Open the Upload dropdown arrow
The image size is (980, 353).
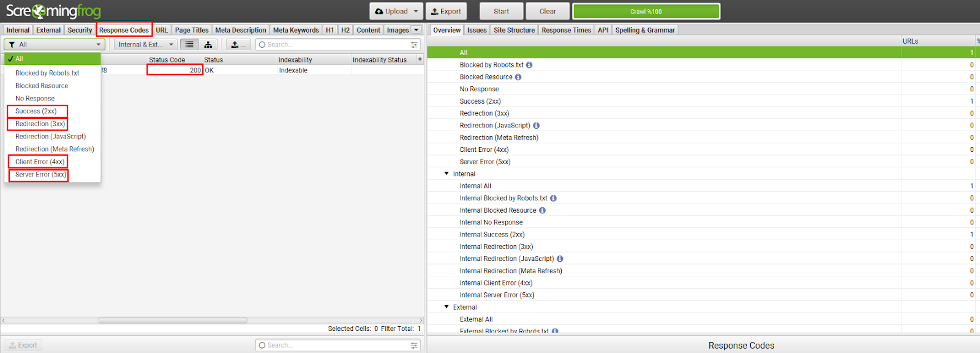click(x=416, y=11)
